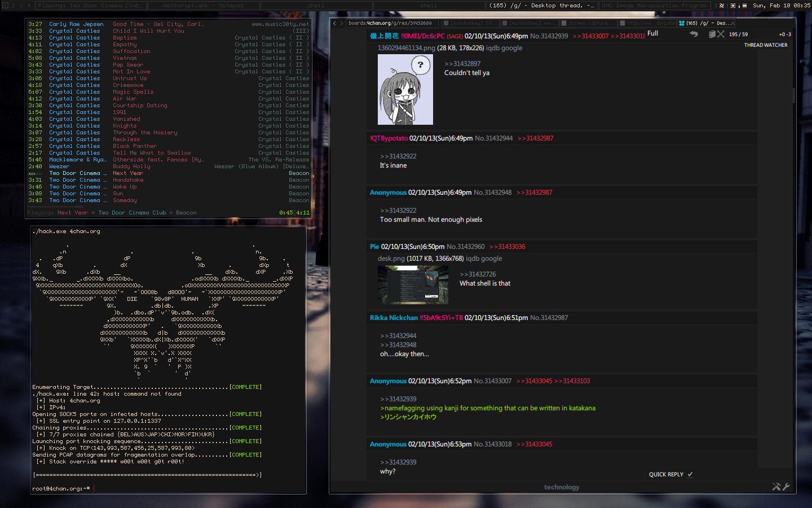
Task: Click the reply arrow icon in thread header
Action: pos(694,34)
